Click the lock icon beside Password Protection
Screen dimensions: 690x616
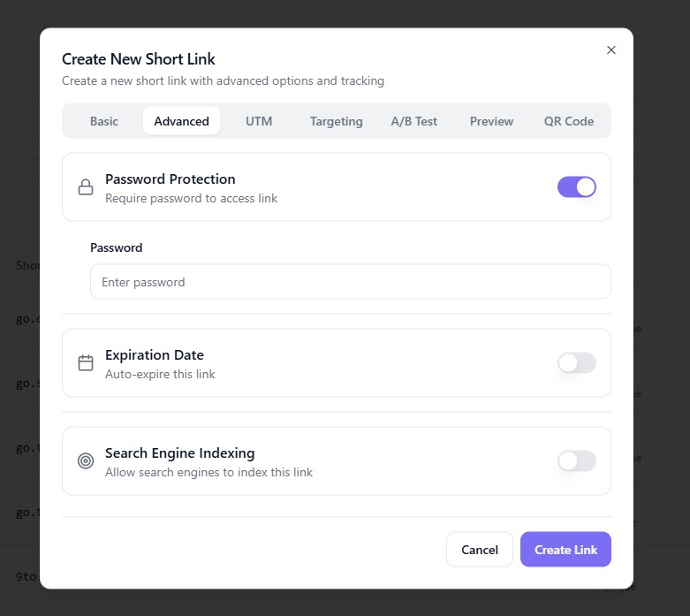click(x=86, y=187)
